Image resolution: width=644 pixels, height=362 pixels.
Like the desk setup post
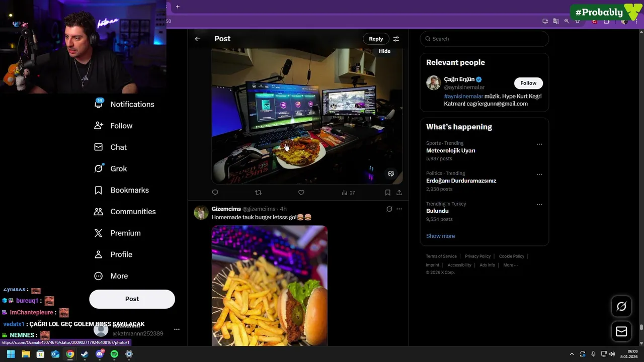[x=301, y=193]
